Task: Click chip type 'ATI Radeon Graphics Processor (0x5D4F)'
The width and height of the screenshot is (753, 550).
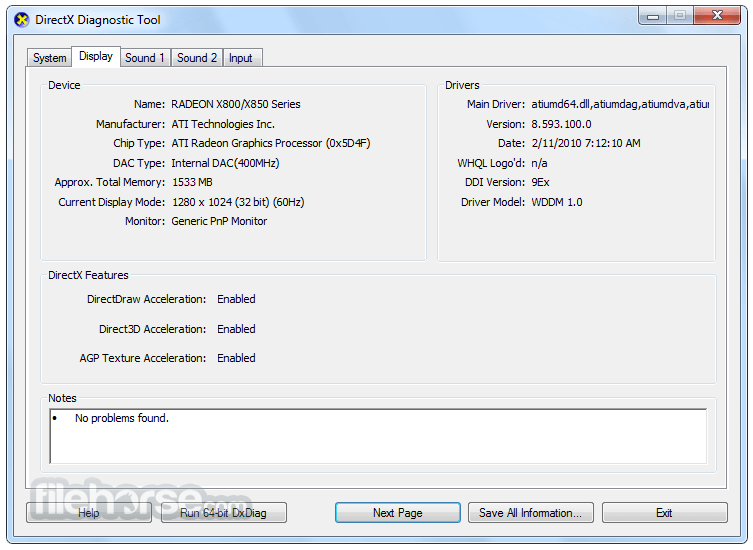Action: pyautogui.click(x=271, y=143)
